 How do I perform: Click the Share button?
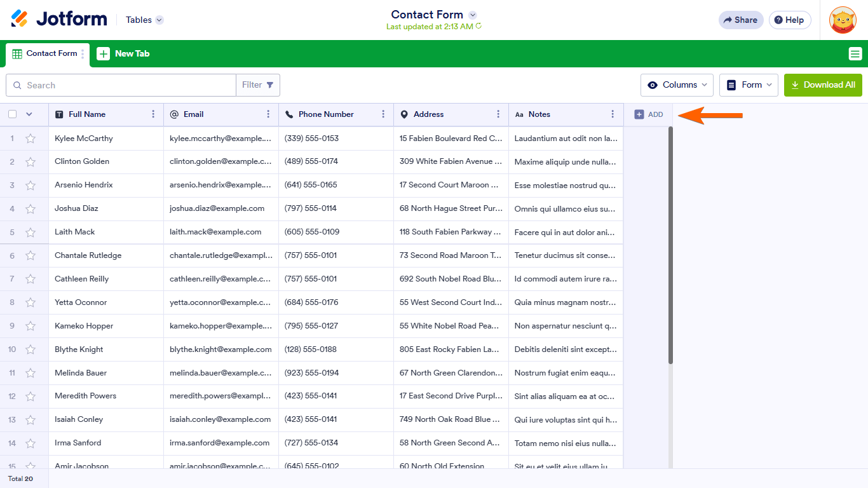[x=740, y=20]
